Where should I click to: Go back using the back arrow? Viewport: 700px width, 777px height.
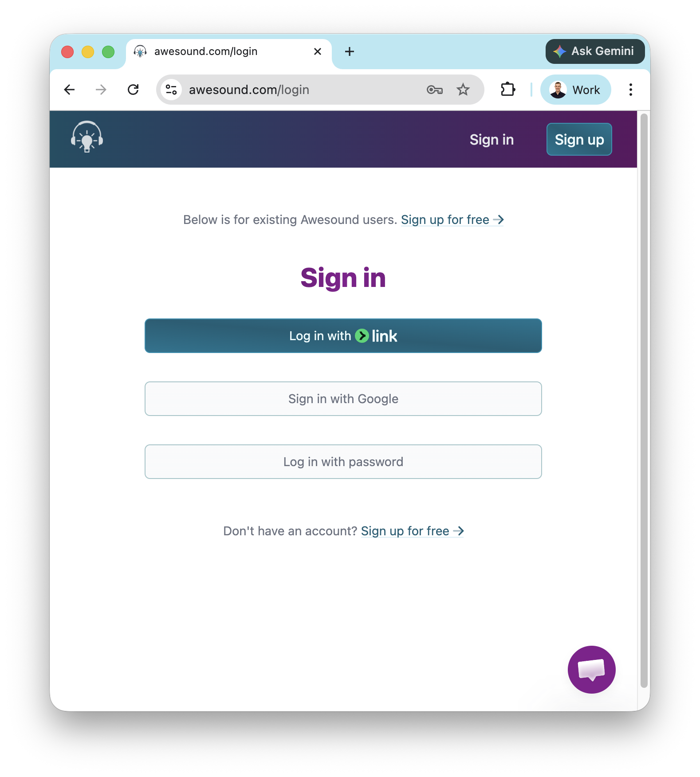click(x=69, y=90)
